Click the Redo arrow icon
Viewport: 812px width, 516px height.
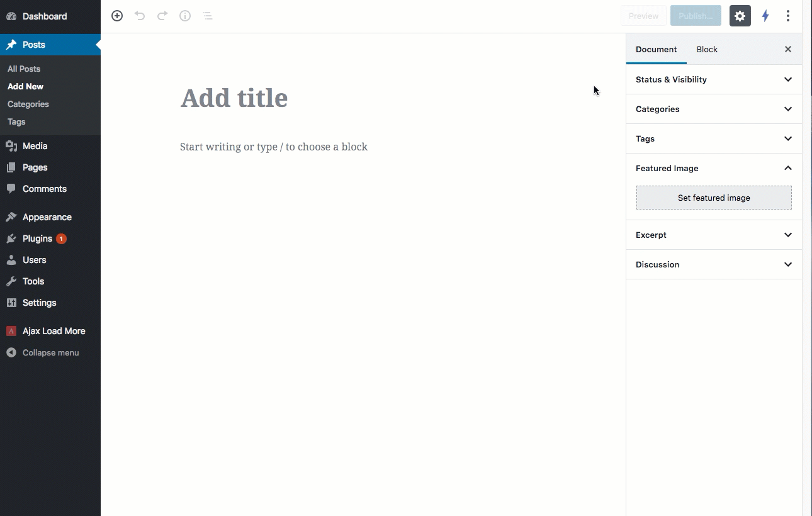[x=162, y=16]
